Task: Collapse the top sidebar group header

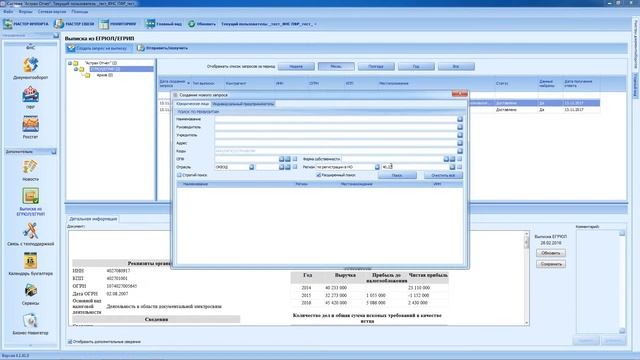Action: click(56, 36)
